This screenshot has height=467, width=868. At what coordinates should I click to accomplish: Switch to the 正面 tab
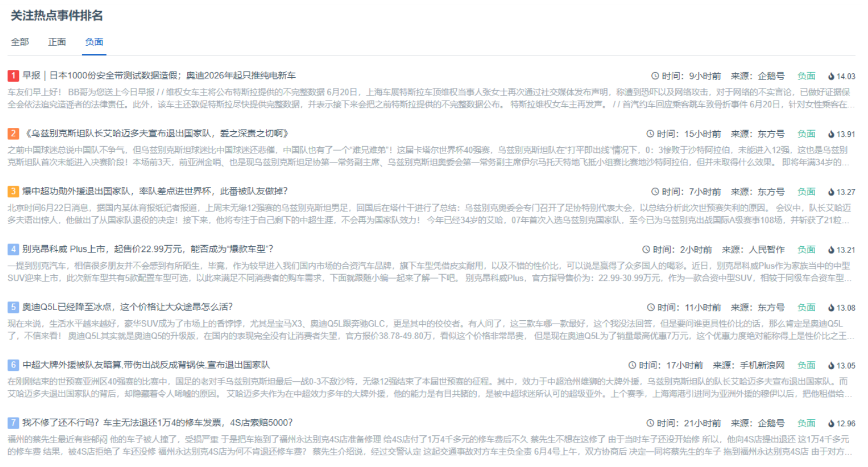[x=57, y=42]
